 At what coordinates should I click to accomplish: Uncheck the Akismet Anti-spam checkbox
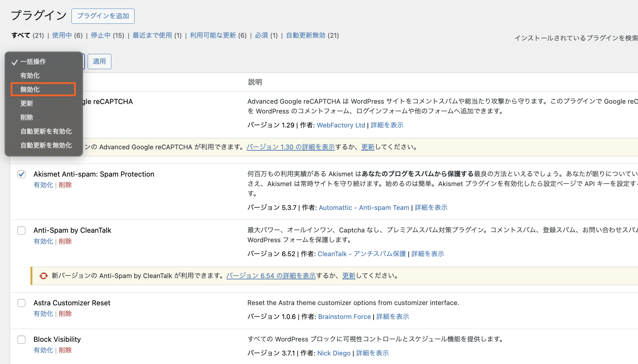(x=21, y=174)
